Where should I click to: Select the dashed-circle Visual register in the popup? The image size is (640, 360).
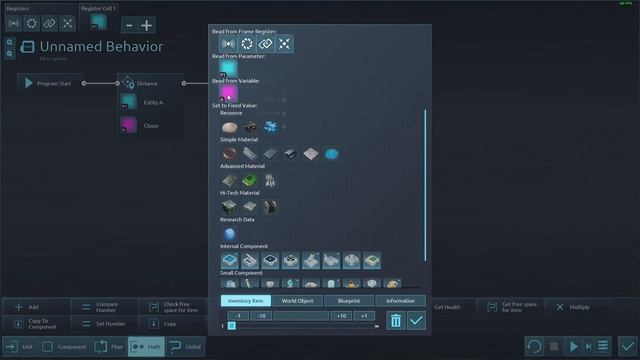coord(247,44)
